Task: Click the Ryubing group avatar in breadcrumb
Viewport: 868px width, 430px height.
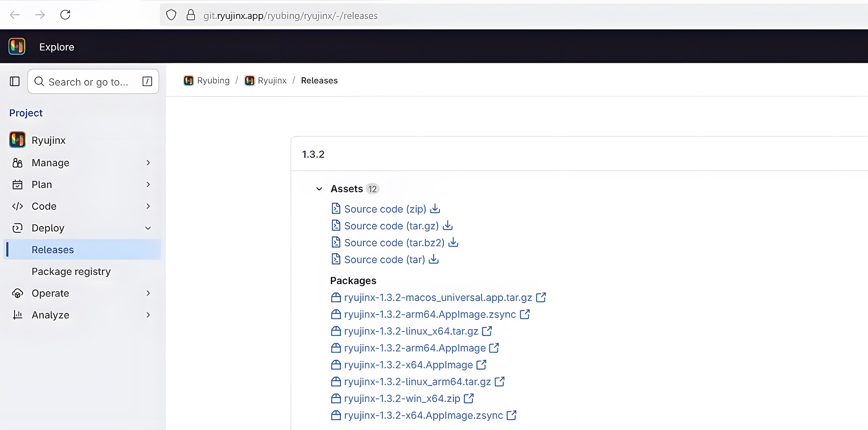Action: pos(189,80)
